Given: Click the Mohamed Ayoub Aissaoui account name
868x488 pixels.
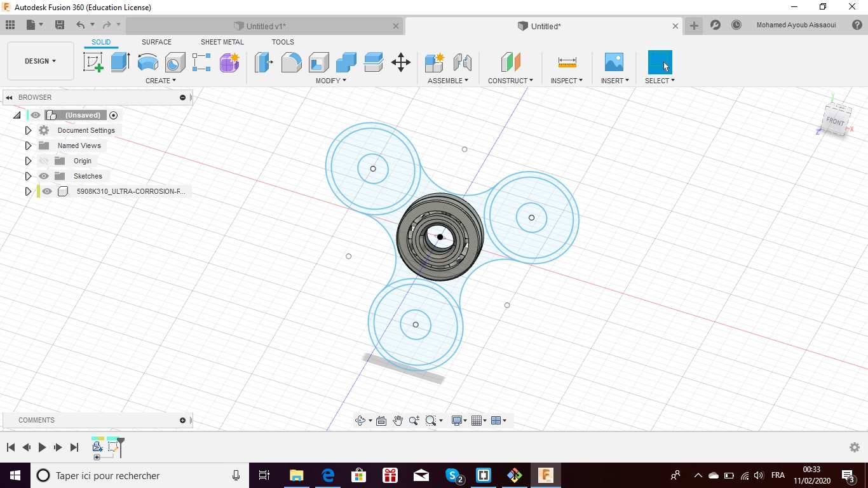Looking at the screenshot, I should pos(796,25).
